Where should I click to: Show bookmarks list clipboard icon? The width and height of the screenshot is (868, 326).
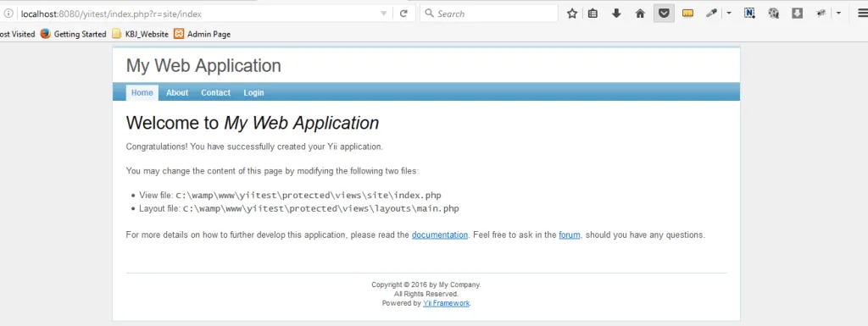(593, 14)
